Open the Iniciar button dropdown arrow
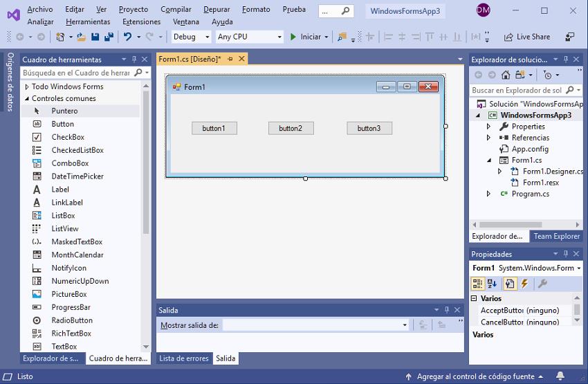588x384 pixels. 327,37
